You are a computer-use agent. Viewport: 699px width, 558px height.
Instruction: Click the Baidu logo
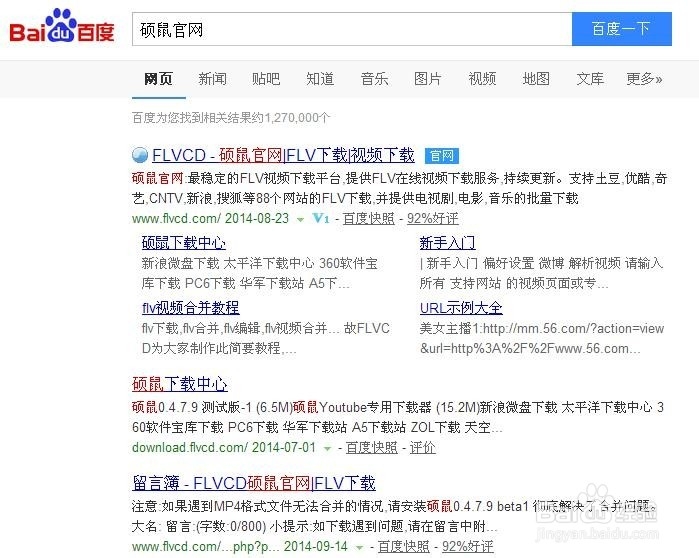pyautogui.click(x=62, y=26)
